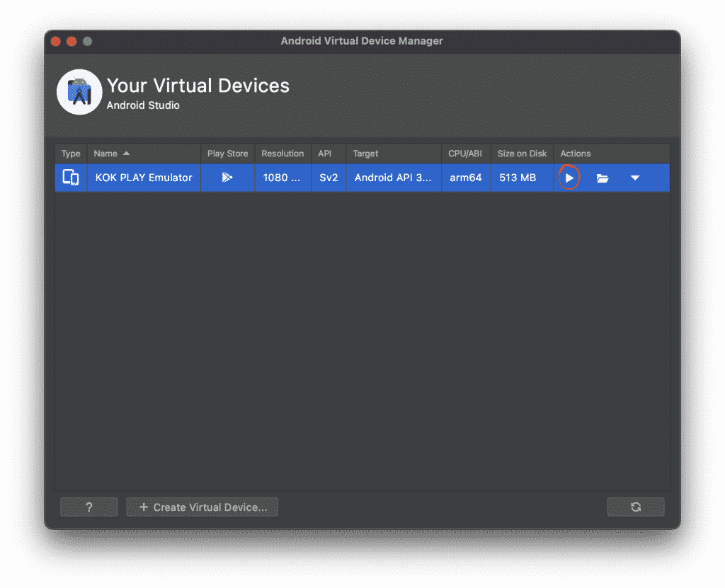Launch the KOK PLAY Emulator with play icon
This screenshot has width=725, height=588.
point(569,178)
